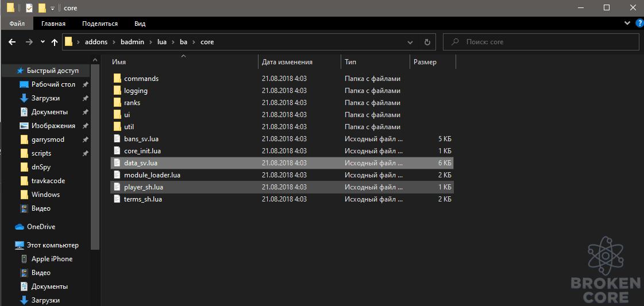Click the sidebar vertical scrollbar
The image size is (644, 306).
[95, 156]
